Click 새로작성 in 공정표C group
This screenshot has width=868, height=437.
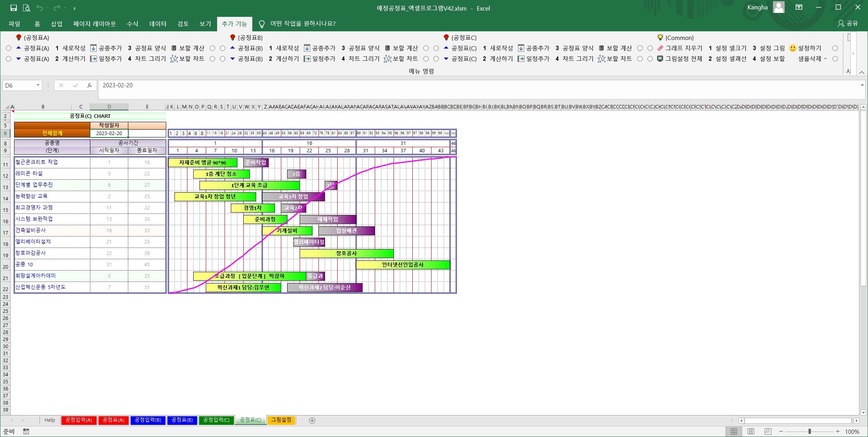501,48
